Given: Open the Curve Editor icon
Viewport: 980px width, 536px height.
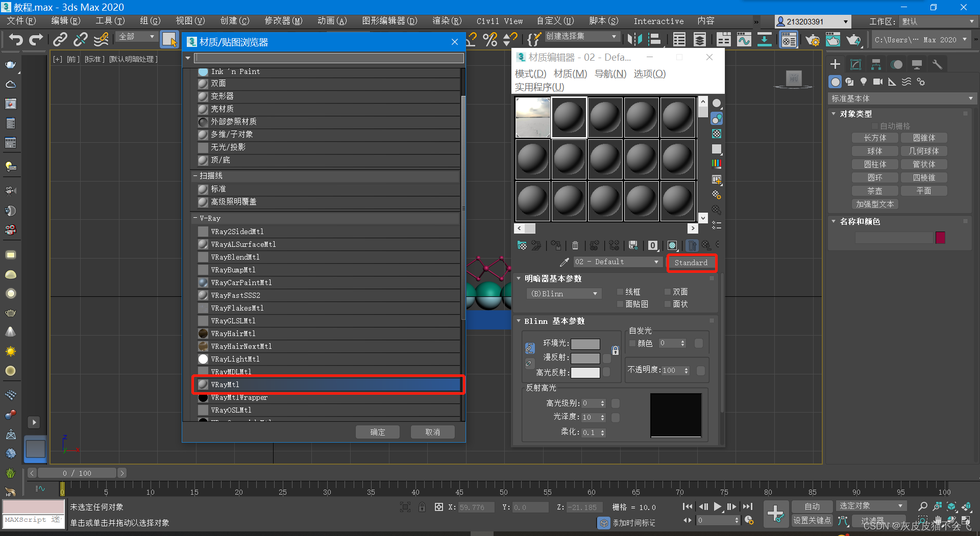Looking at the screenshot, I should [x=744, y=39].
